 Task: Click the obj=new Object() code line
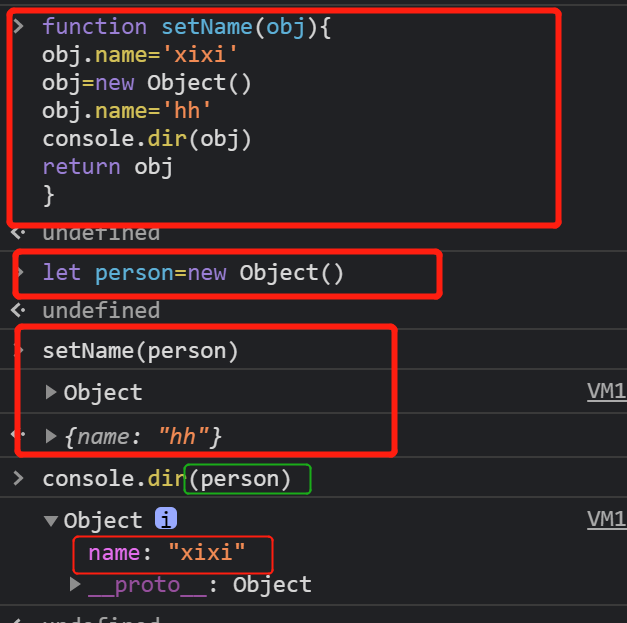point(147,83)
